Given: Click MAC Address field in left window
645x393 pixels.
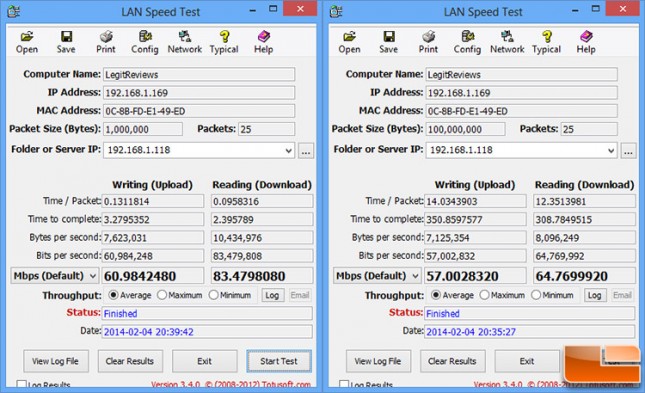Looking at the screenshot, I should click(x=199, y=111).
